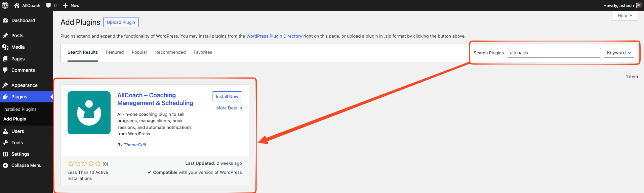The width and height of the screenshot is (644, 193).
Task: Open the Users menu label
Action: (18, 131)
